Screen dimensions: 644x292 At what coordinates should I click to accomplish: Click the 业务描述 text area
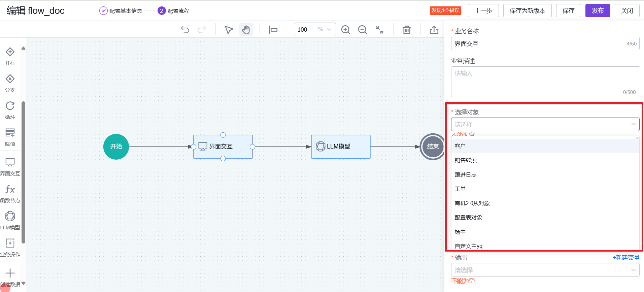[545, 82]
